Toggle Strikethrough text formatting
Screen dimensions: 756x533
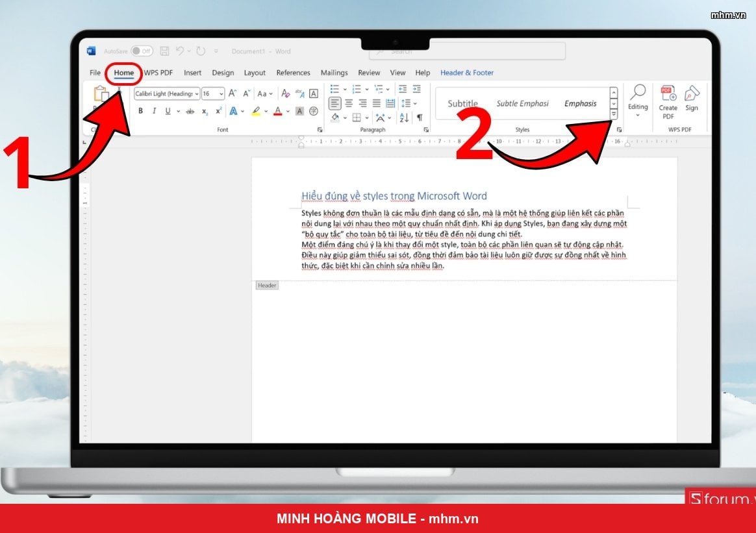pos(190,111)
